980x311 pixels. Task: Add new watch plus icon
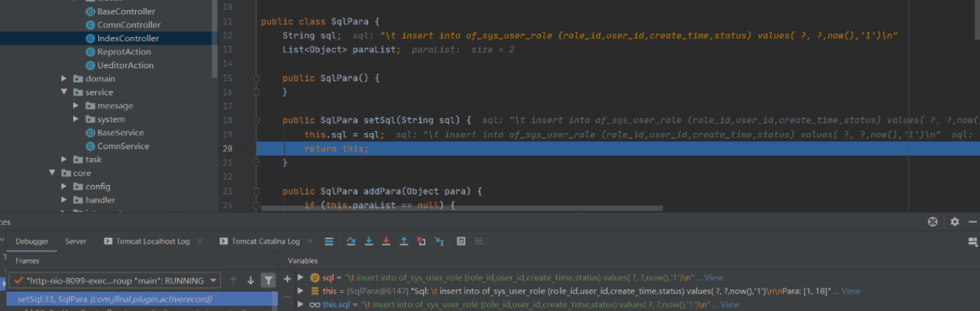(x=287, y=278)
